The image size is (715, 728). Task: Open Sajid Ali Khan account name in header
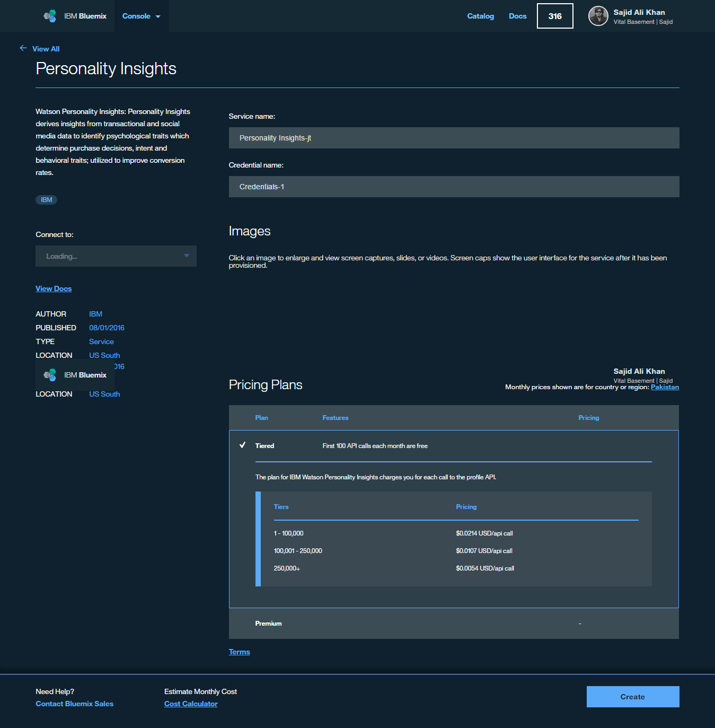click(x=639, y=12)
